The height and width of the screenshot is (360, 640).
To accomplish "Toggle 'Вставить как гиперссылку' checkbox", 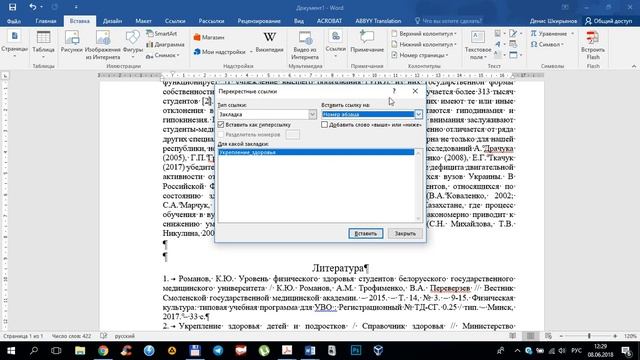I will [221, 124].
